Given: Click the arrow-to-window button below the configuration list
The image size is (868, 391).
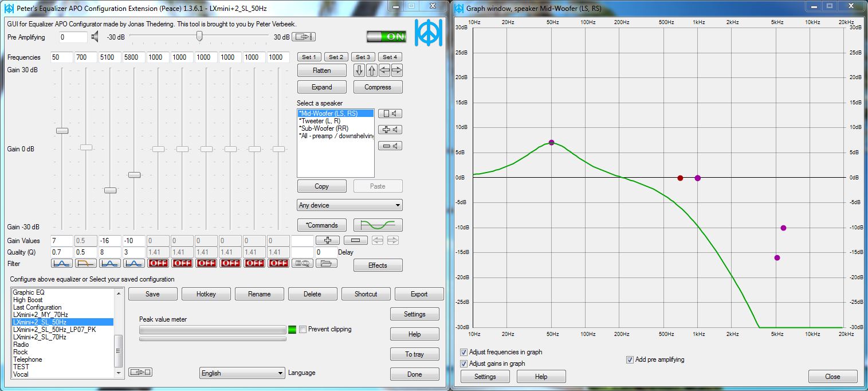Looking at the screenshot, I should [140, 372].
